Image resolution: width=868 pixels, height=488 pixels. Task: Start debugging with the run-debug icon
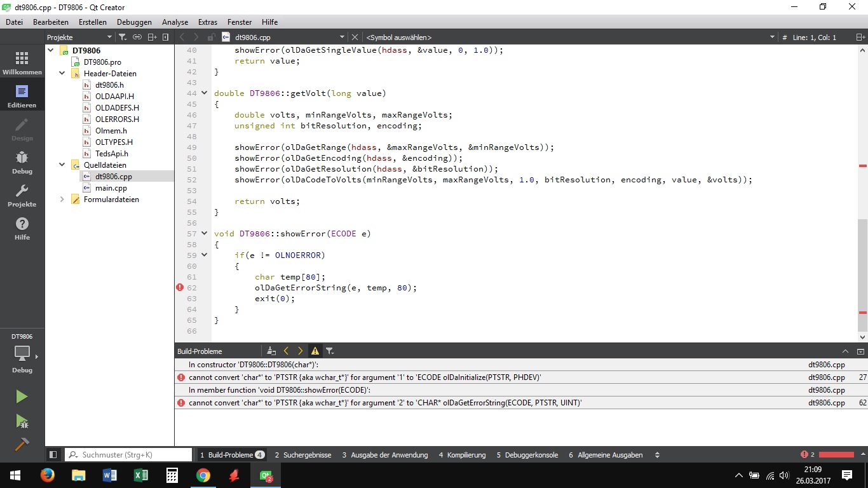[x=22, y=421]
